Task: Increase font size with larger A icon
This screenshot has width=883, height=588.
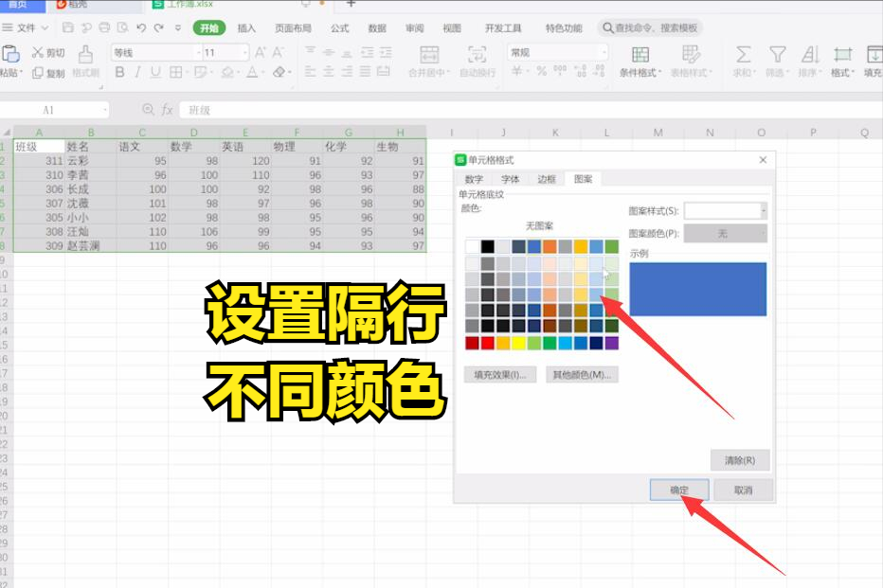Action: [261, 52]
